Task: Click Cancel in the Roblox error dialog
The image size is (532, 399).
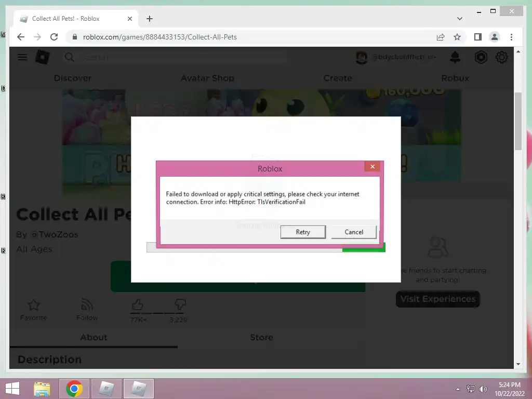Action: pyautogui.click(x=353, y=232)
